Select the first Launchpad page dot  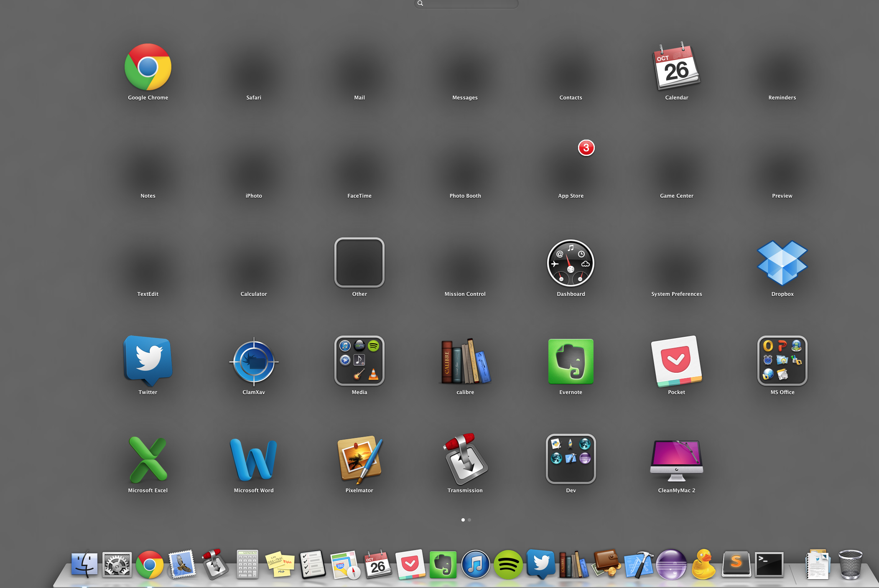coord(463,520)
